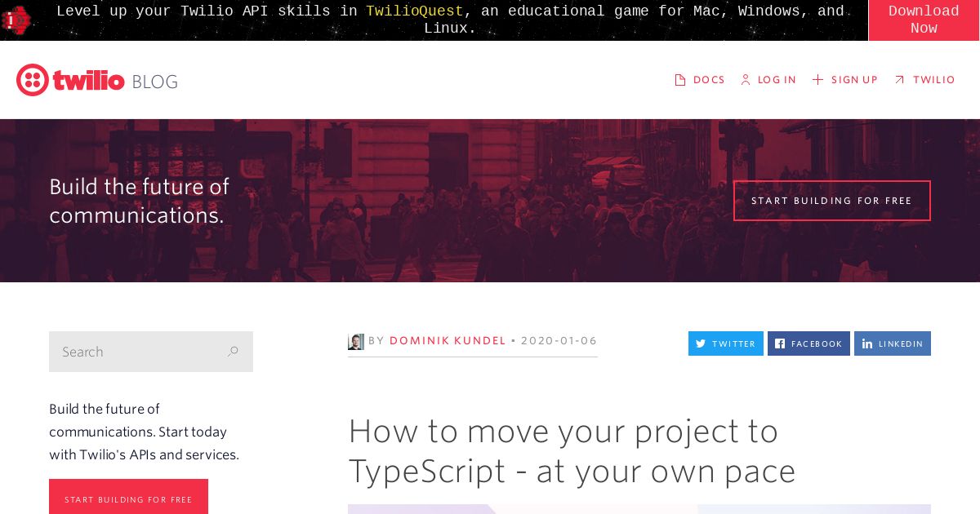Click the Twitter bird icon
Viewport: 980px width, 514px height.
pyautogui.click(x=701, y=343)
